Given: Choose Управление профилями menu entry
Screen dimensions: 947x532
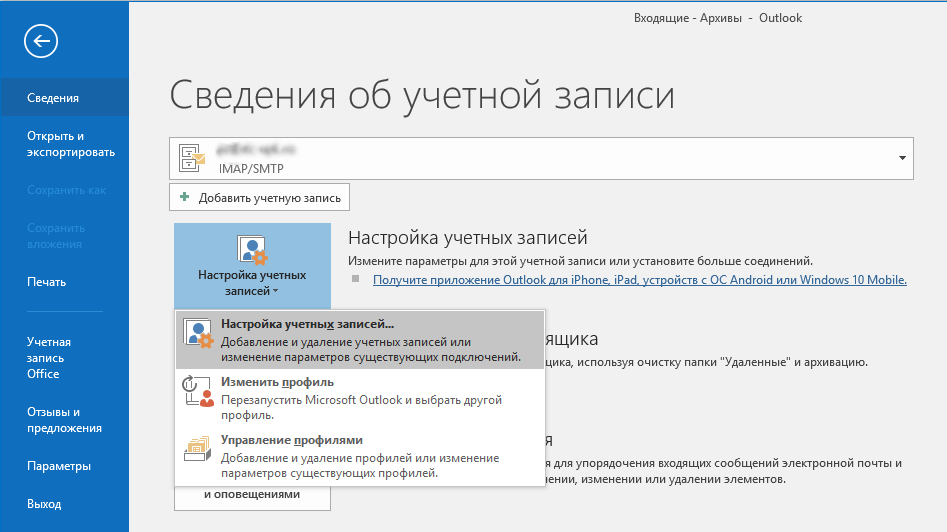Looking at the screenshot, I should tap(361, 456).
